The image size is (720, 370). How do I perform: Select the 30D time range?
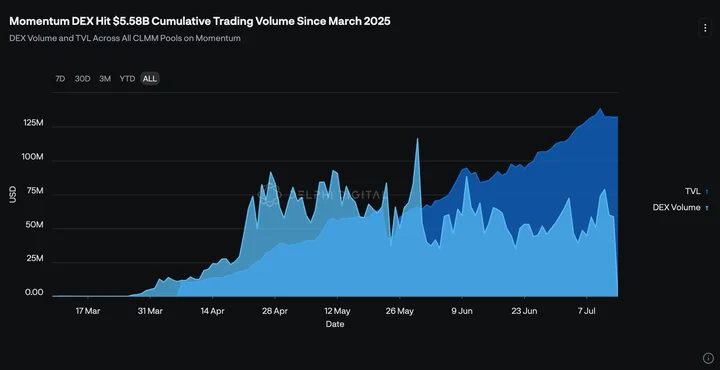(83, 78)
